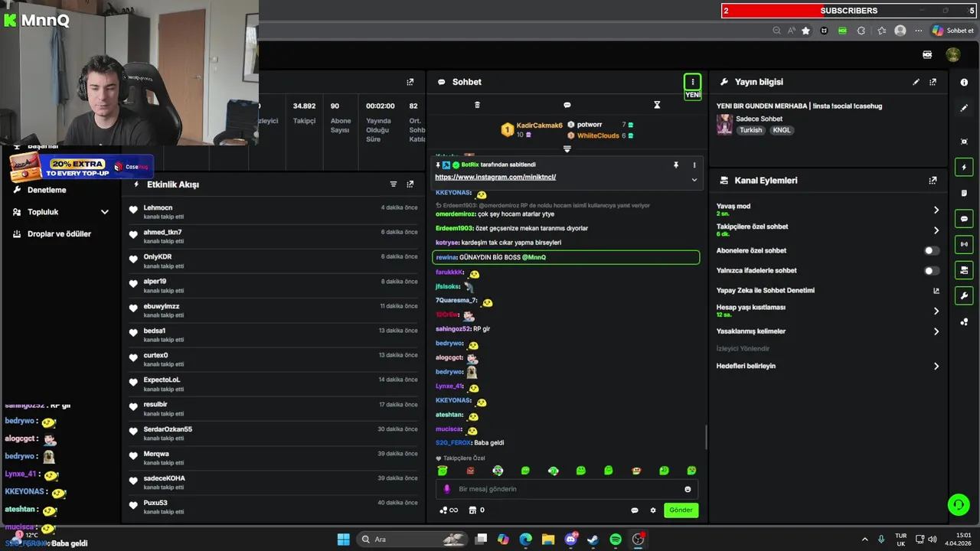Click Sadece Sohbet category name
980x551 pixels.
(759, 119)
